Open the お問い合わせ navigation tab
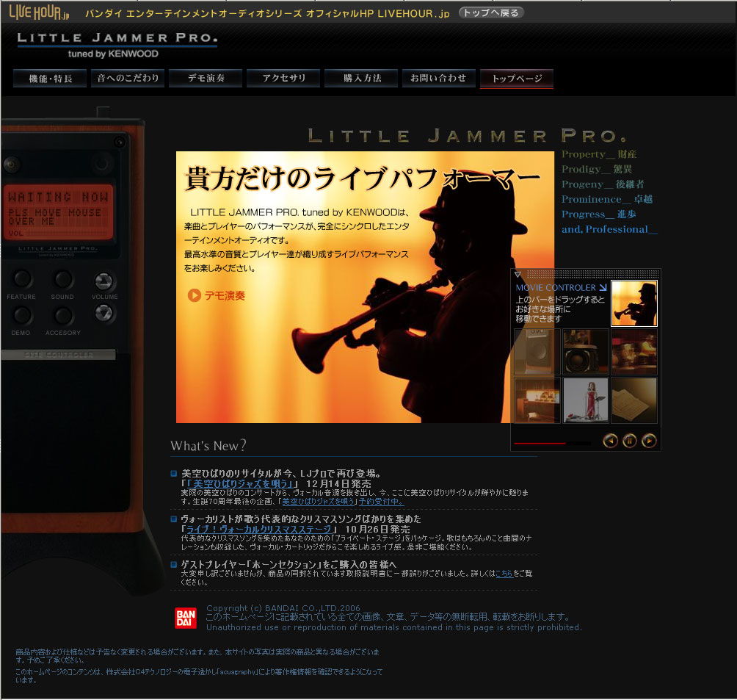Image resolution: width=737 pixels, height=700 pixels. pos(439,78)
